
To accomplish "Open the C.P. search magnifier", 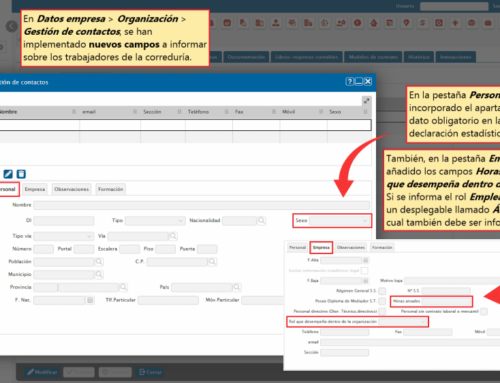I will tap(212, 262).
